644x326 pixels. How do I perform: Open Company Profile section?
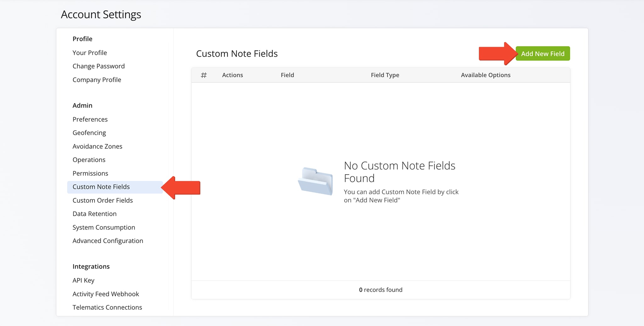(x=97, y=80)
